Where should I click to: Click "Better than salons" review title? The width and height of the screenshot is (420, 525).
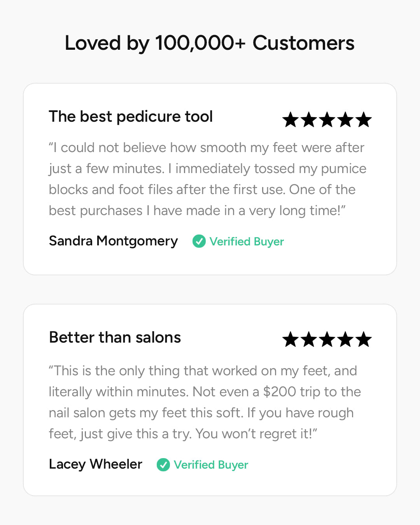115,338
